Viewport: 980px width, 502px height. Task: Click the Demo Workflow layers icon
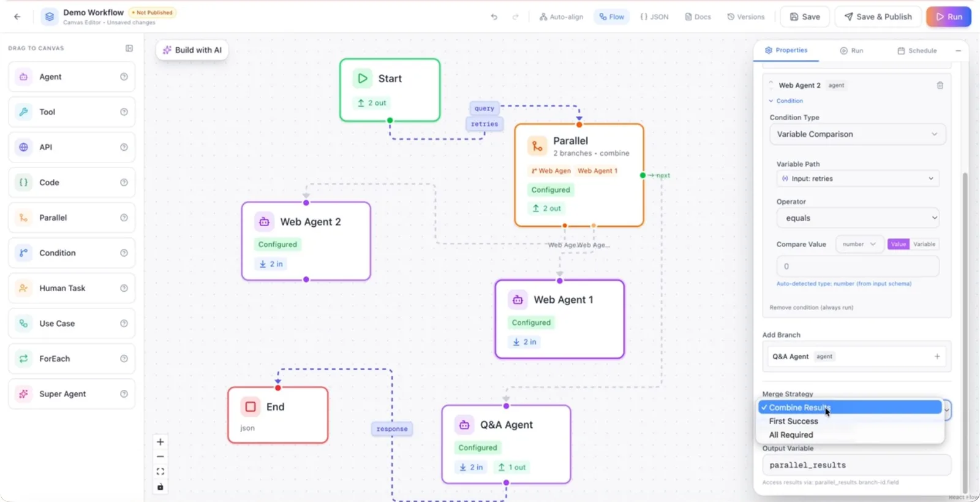(x=50, y=17)
